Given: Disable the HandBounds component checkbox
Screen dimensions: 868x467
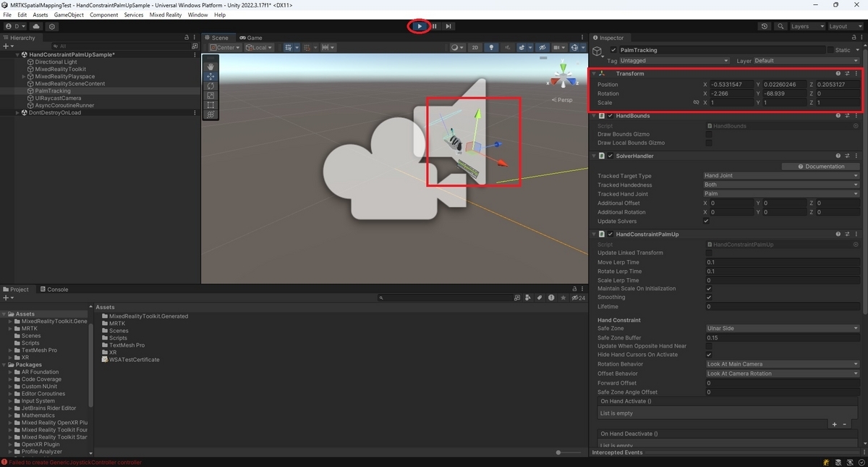Looking at the screenshot, I should coord(610,116).
